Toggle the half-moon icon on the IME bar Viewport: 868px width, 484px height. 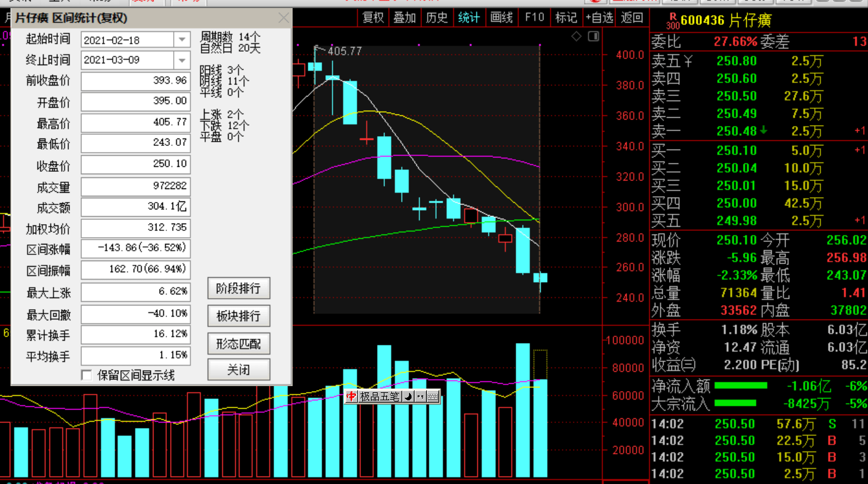[x=408, y=397]
